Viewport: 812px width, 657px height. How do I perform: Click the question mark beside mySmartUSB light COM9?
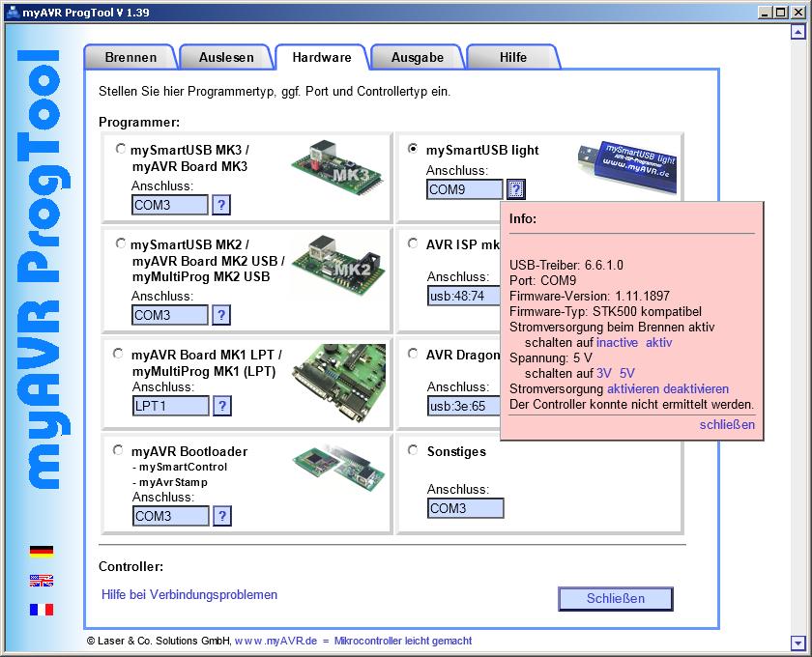pos(516,189)
